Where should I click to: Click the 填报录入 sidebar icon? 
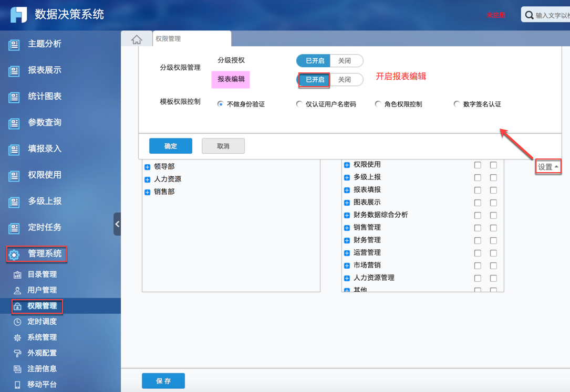coord(14,150)
